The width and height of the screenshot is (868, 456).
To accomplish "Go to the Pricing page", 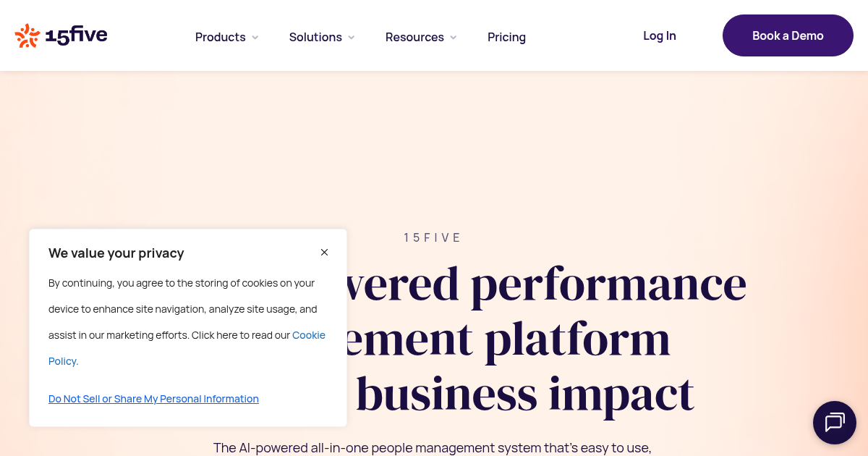I will point(506,37).
